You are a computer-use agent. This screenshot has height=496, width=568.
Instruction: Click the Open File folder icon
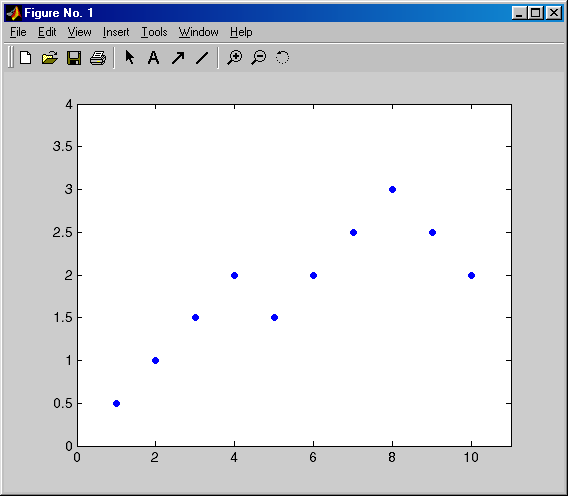tap(50, 58)
